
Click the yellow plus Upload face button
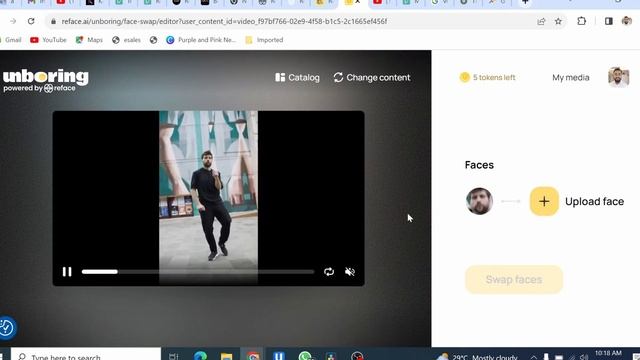click(x=544, y=201)
